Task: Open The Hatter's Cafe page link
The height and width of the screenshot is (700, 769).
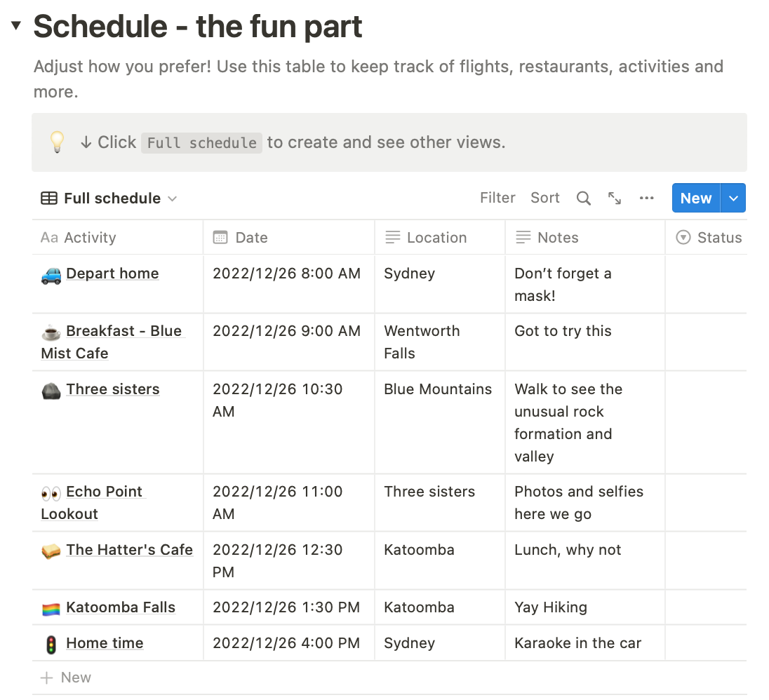Action: coord(129,550)
